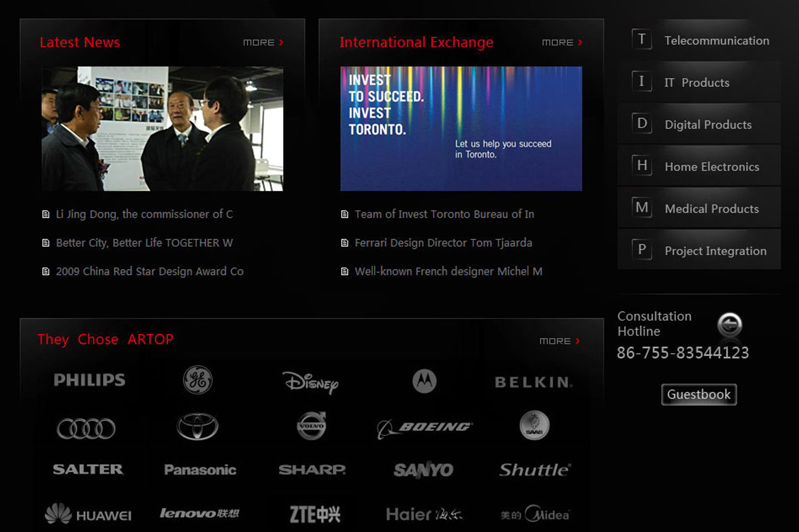The height and width of the screenshot is (532, 799).
Task: Select the Disney logo
Action: click(x=310, y=382)
